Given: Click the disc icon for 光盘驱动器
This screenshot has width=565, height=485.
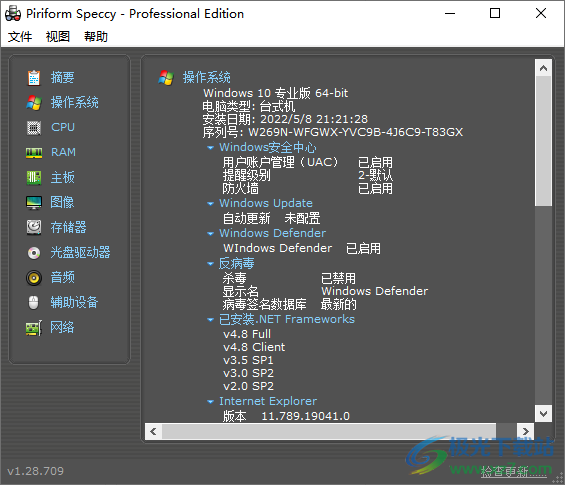Looking at the screenshot, I should click(34, 253).
